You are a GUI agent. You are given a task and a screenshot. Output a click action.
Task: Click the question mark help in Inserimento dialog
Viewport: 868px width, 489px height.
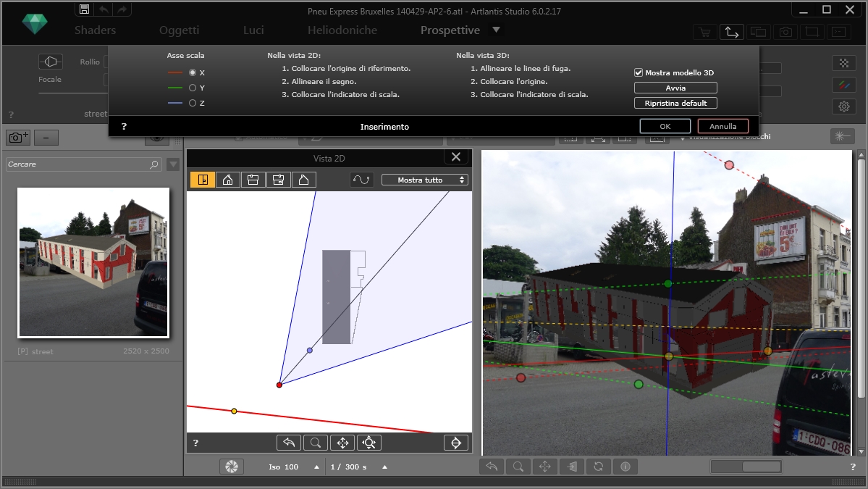[x=124, y=126]
